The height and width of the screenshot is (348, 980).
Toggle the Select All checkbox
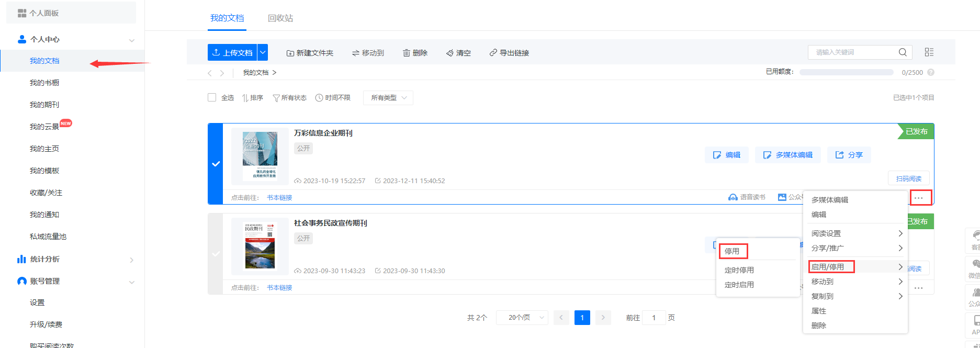(212, 97)
